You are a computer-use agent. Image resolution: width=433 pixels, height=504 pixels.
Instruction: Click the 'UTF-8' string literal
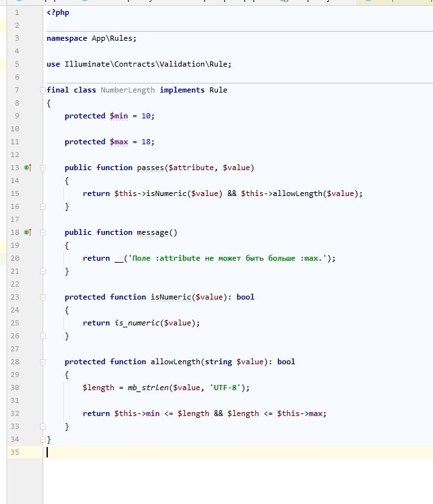pyautogui.click(x=225, y=388)
